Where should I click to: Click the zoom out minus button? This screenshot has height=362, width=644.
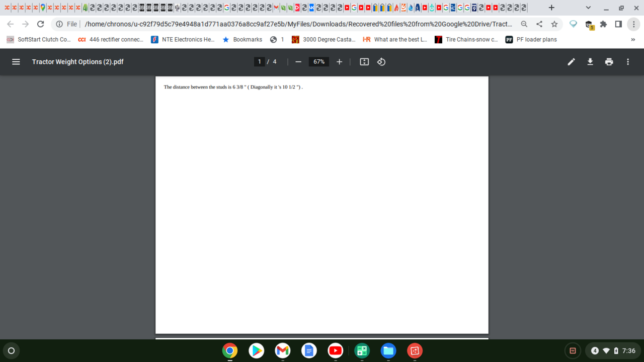pyautogui.click(x=298, y=62)
